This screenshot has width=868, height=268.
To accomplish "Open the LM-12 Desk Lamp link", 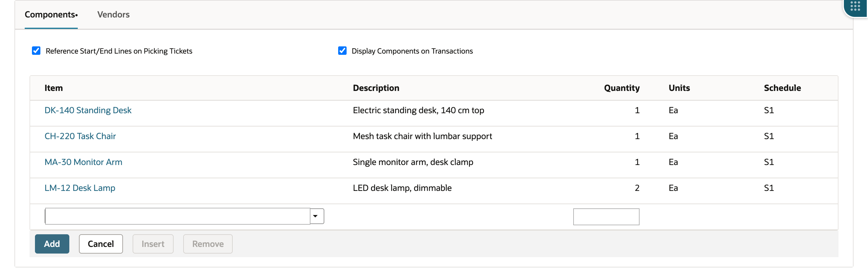I will point(80,188).
